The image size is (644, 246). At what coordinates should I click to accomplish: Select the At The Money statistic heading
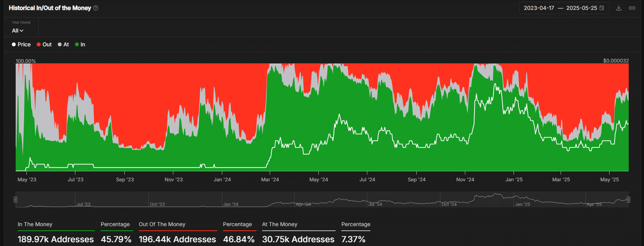coord(280,224)
